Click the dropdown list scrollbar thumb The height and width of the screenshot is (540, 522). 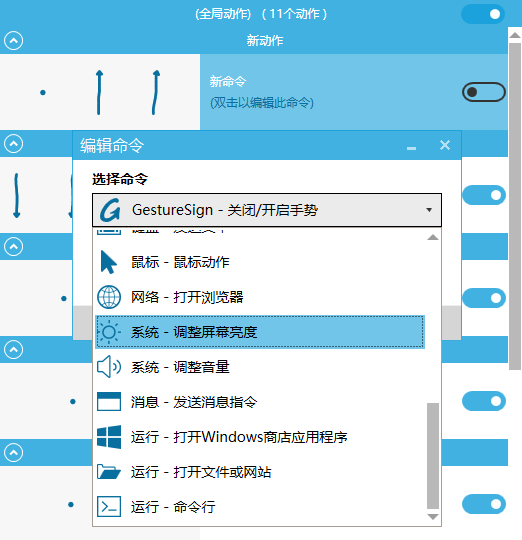(x=433, y=456)
